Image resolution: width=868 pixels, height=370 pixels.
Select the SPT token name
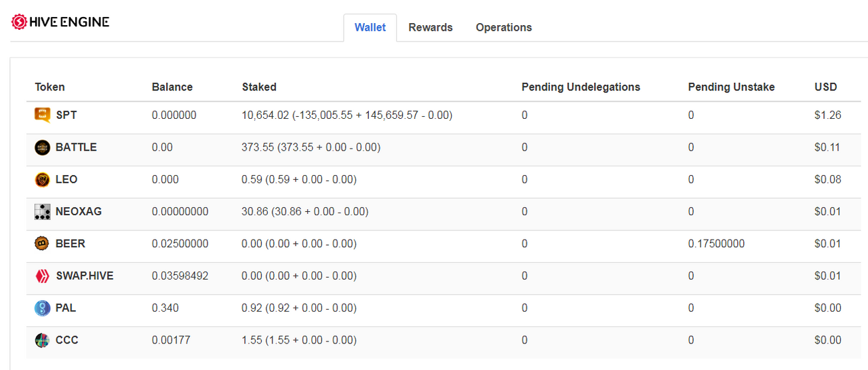click(66, 115)
